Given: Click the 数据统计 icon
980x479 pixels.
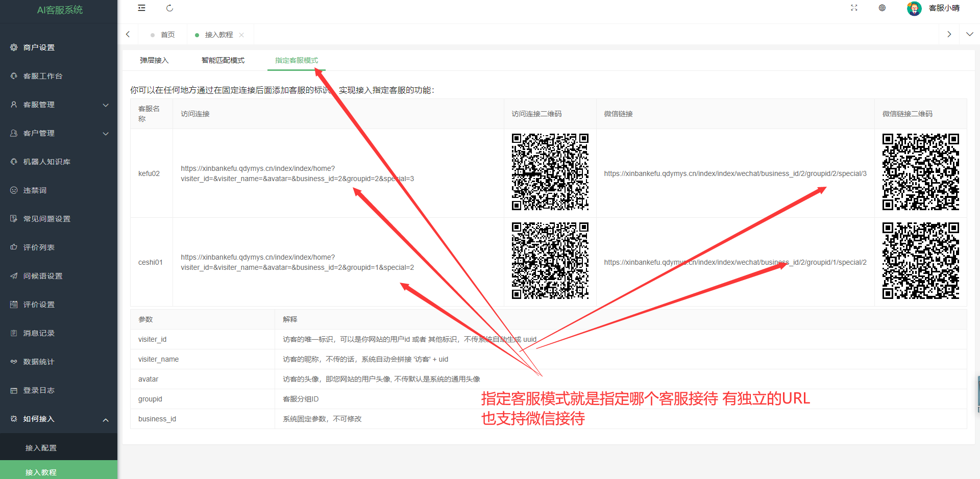Looking at the screenshot, I should [x=14, y=362].
